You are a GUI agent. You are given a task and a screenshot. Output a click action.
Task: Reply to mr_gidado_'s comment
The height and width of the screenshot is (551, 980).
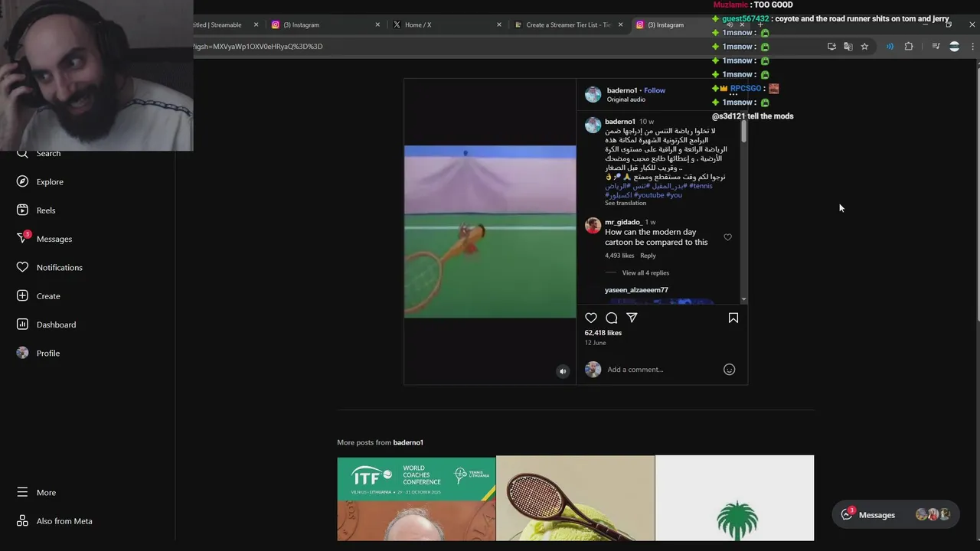pos(648,256)
